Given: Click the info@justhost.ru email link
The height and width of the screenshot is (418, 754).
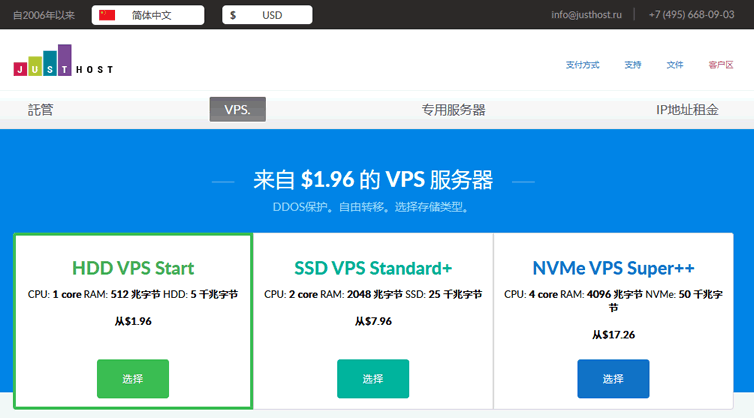Looking at the screenshot, I should (586, 14).
